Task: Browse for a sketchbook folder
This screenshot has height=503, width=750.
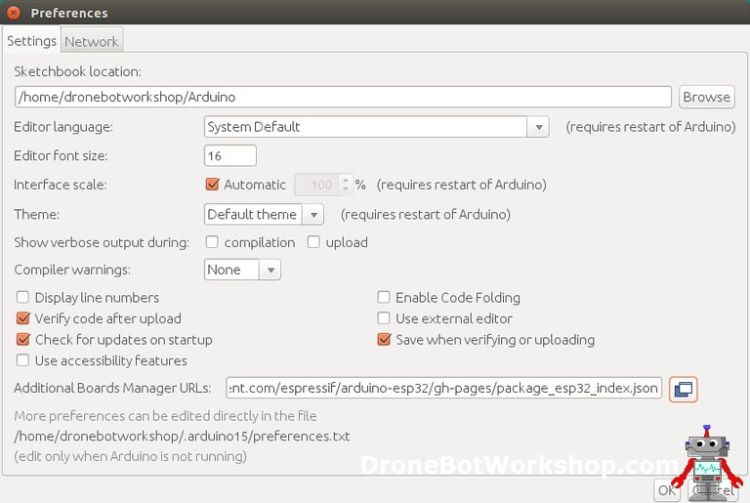Action: tap(706, 97)
